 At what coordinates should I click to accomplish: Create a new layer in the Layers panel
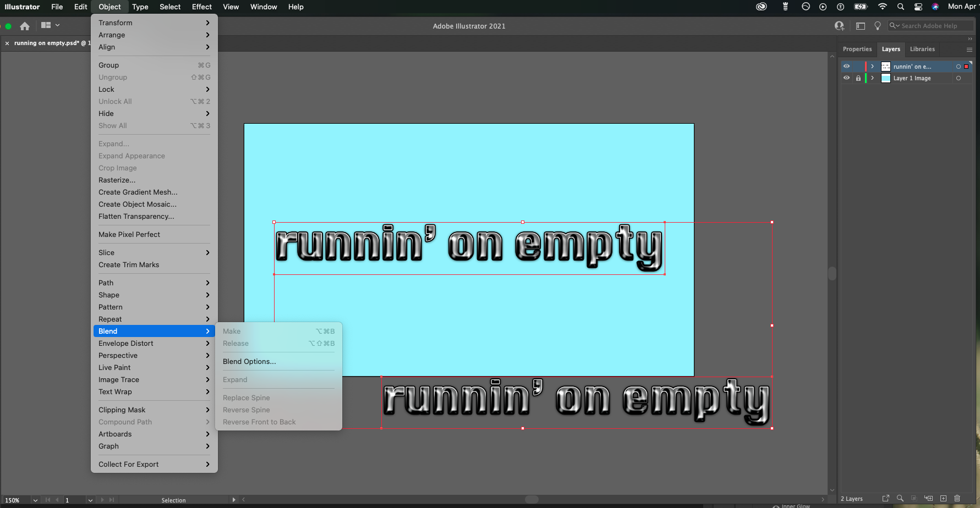pyautogui.click(x=943, y=499)
